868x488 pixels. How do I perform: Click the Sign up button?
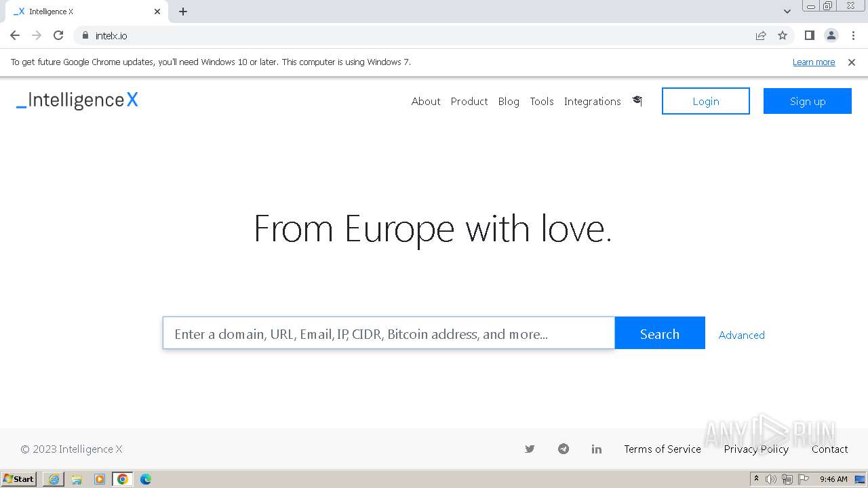coord(808,101)
